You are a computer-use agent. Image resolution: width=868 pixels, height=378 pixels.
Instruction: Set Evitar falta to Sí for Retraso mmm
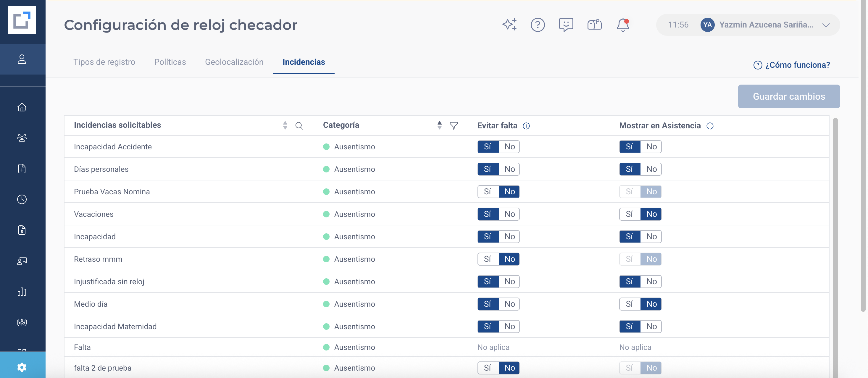(488, 259)
